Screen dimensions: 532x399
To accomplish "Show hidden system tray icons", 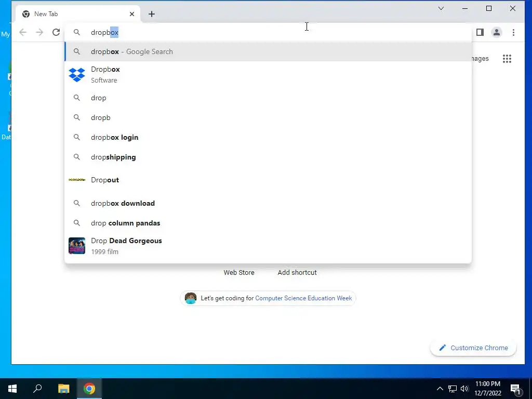I will coord(440,389).
